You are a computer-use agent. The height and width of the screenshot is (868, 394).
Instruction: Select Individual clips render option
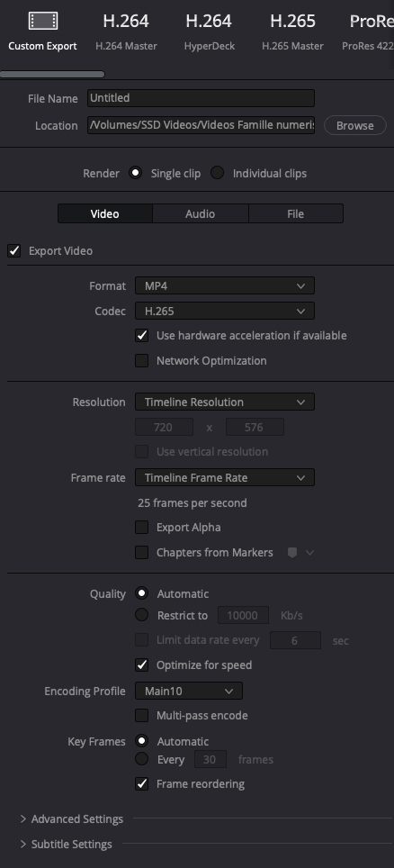click(x=218, y=173)
